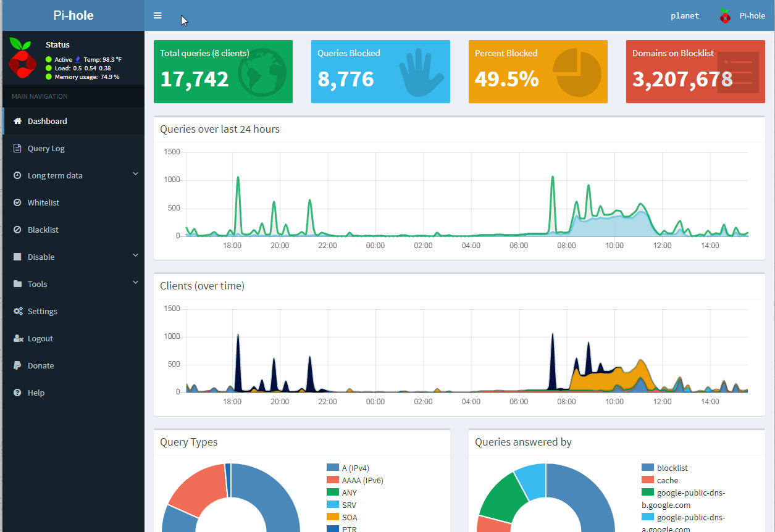This screenshot has width=775, height=532.
Task: Click the Blacklist ban icon
Action: [x=17, y=230]
